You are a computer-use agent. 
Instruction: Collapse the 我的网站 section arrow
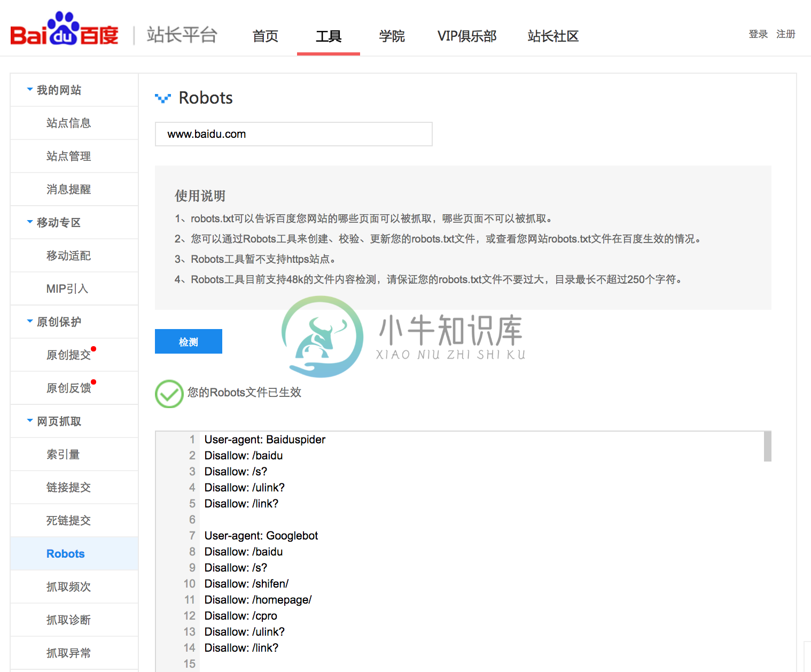pyautogui.click(x=30, y=89)
